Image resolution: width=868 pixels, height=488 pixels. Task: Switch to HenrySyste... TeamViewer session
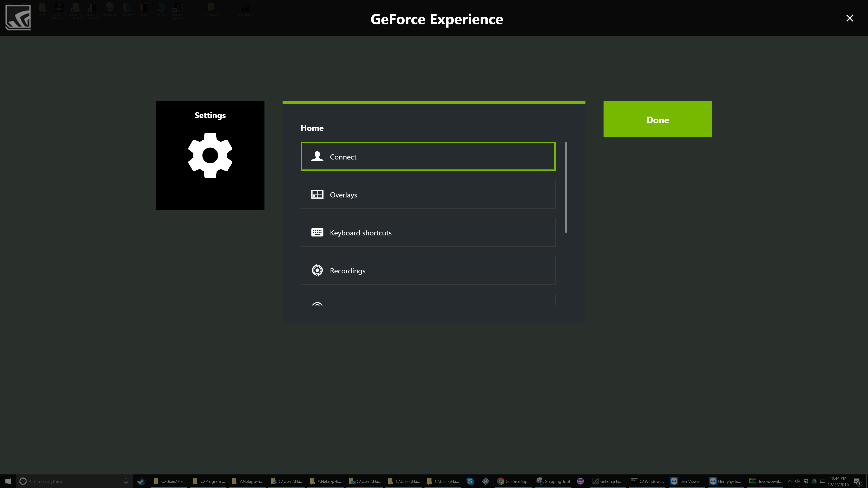[725, 481]
